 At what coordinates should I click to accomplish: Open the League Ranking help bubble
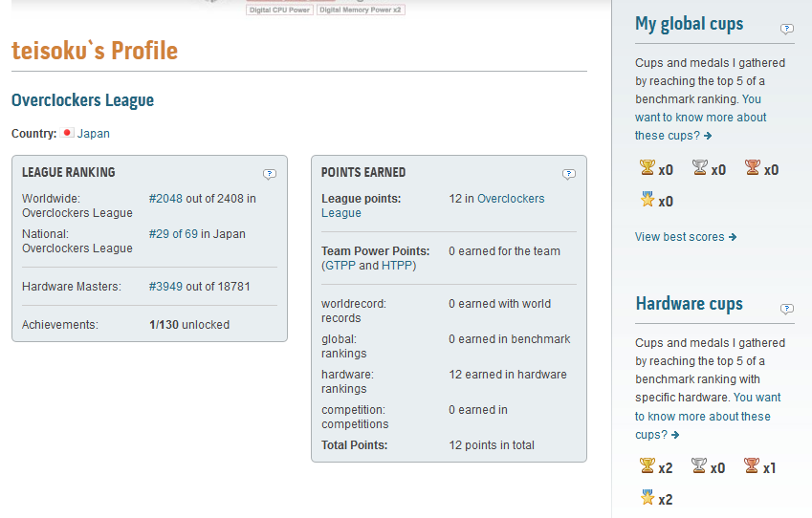(x=270, y=174)
